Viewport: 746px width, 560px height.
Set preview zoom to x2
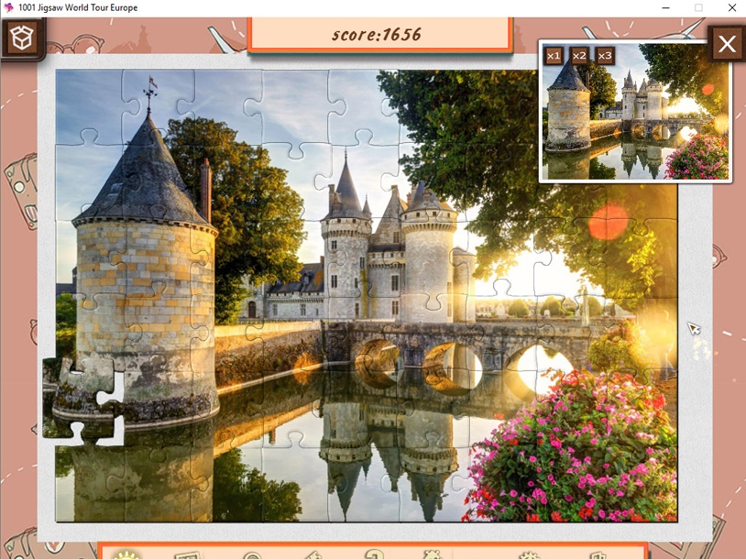point(579,56)
